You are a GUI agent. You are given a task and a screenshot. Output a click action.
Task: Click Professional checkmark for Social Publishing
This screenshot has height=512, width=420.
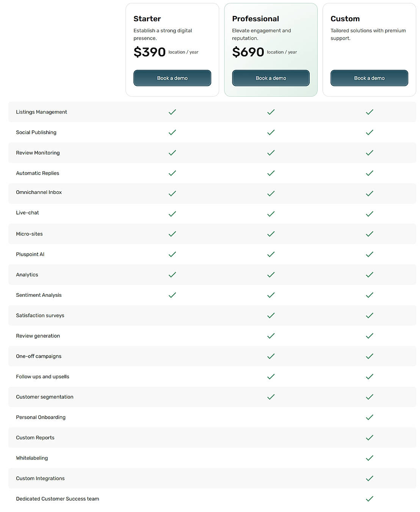pyautogui.click(x=271, y=133)
